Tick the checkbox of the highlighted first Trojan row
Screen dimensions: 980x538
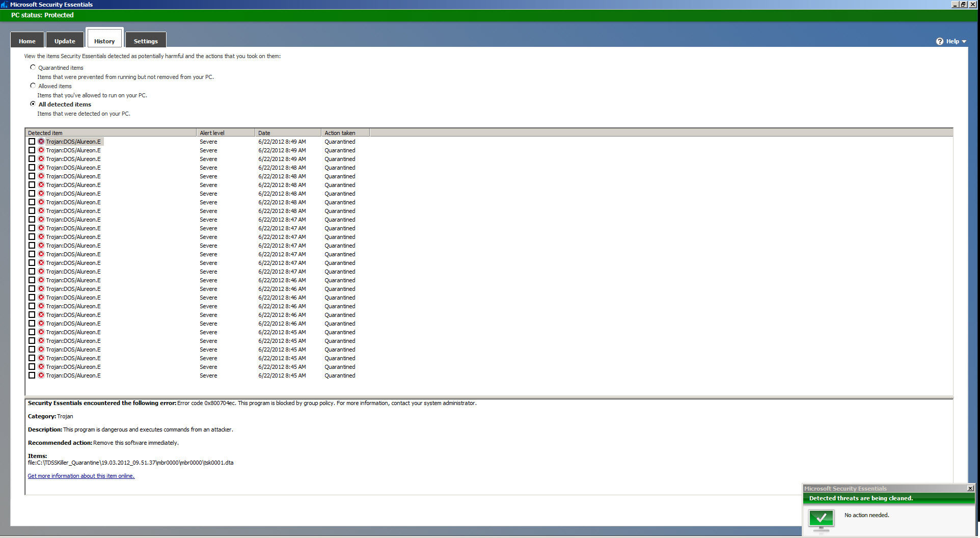pyautogui.click(x=32, y=142)
